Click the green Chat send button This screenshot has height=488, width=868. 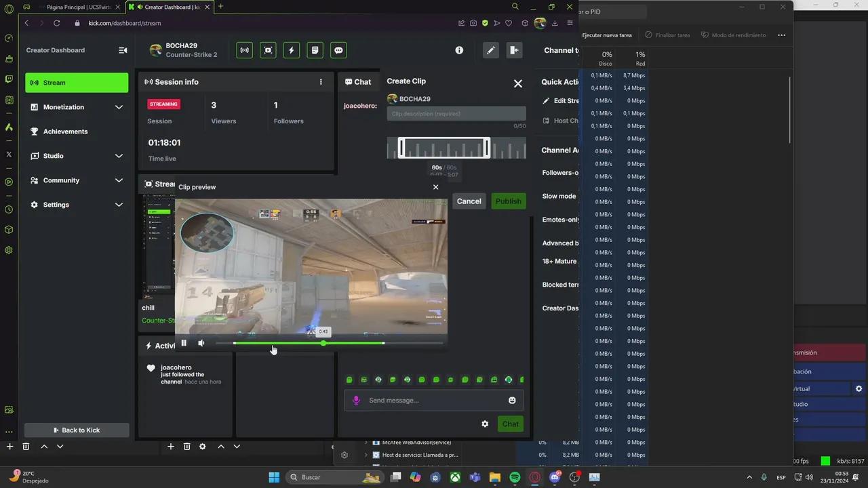pos(511,424)
